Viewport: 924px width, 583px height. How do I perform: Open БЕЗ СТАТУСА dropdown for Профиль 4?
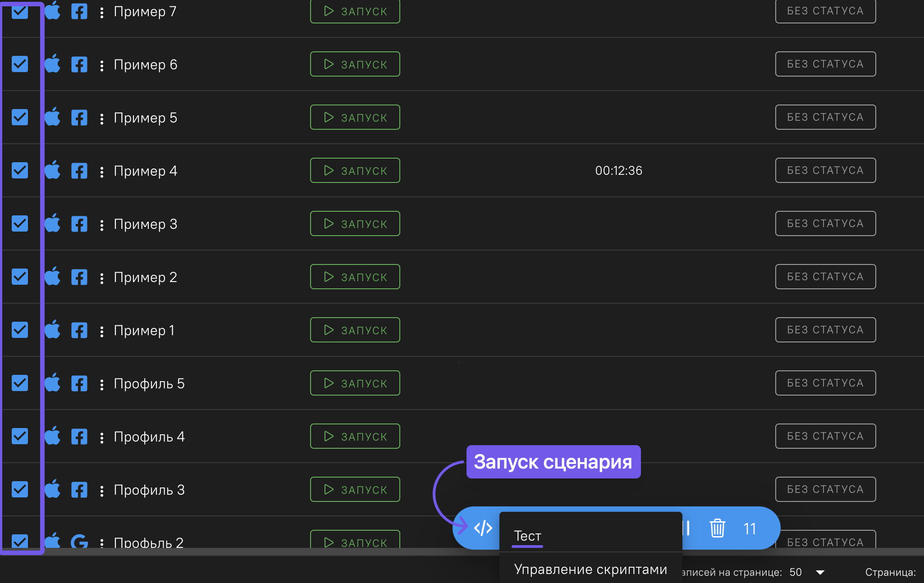(825, 436)
